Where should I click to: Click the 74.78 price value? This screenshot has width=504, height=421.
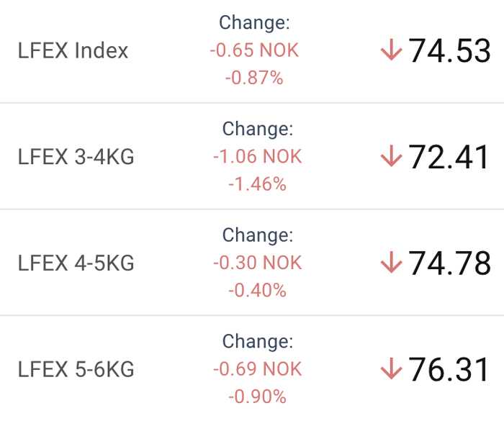tap(449, 263)
